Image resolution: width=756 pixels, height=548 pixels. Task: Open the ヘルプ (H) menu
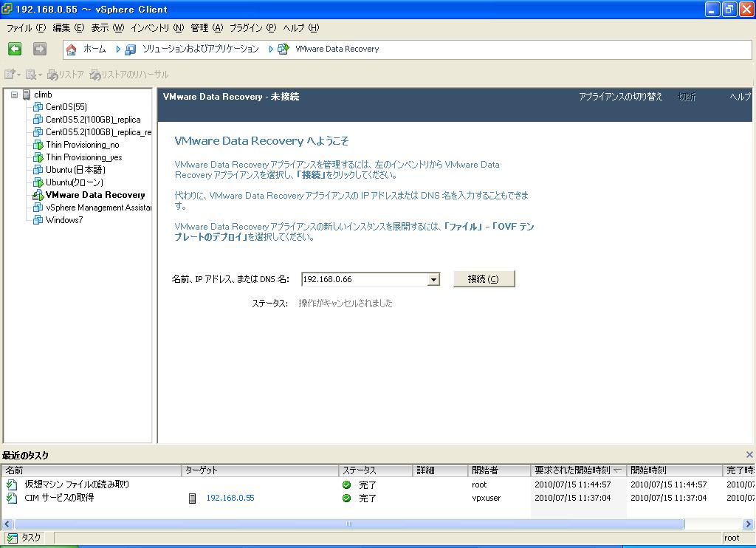[x=301, y=28]
